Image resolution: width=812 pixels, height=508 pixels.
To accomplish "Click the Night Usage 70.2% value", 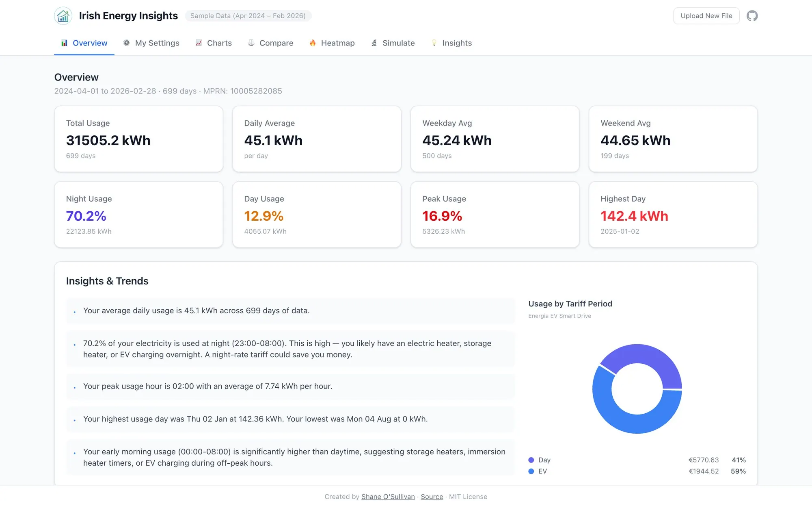I will (x=86, y=216).
